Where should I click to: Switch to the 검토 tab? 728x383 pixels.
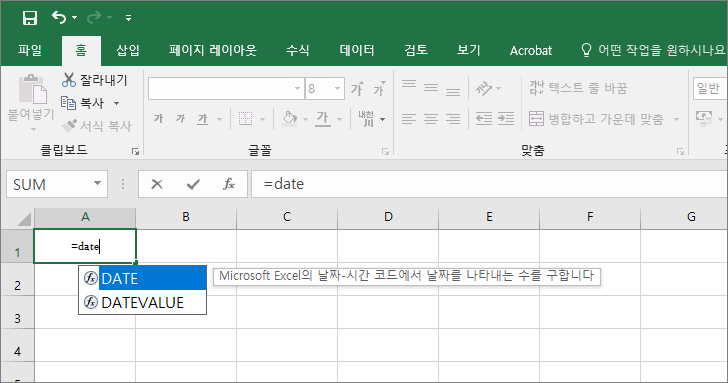point(416,50)
